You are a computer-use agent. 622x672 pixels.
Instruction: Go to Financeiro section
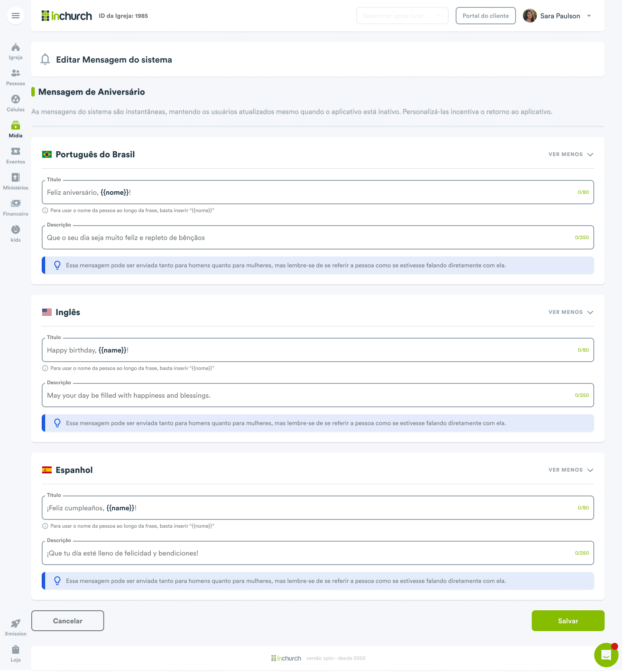coord(16,208)
